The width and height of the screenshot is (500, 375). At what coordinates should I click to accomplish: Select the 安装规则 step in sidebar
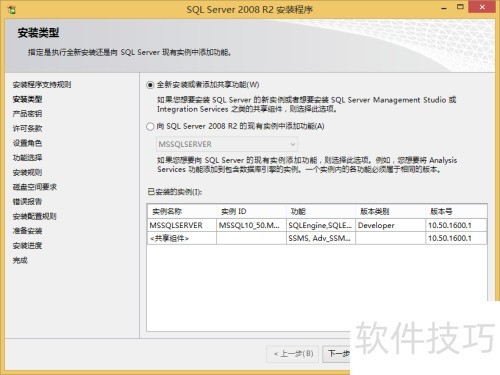(27, 172)
